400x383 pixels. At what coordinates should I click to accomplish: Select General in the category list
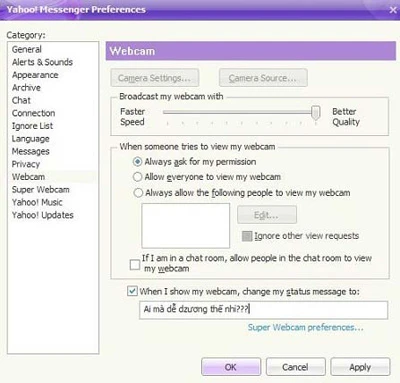coord(27,49)
